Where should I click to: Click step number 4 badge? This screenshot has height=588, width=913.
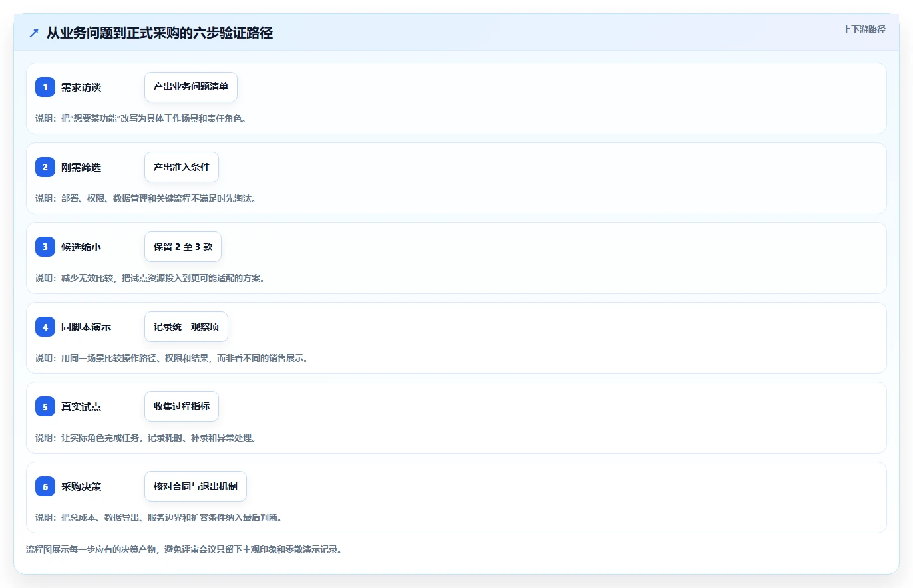tap(45, 327)
